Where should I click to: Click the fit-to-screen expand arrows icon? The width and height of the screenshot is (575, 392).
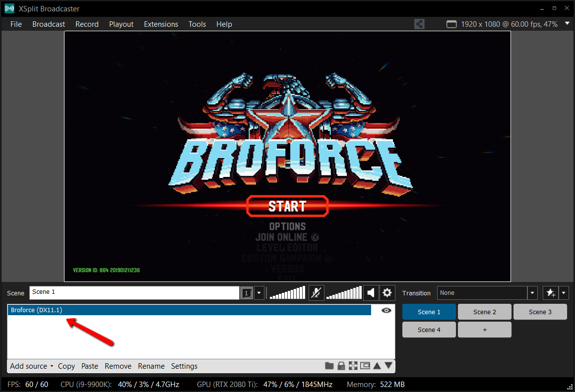click(x=353, y=366)
